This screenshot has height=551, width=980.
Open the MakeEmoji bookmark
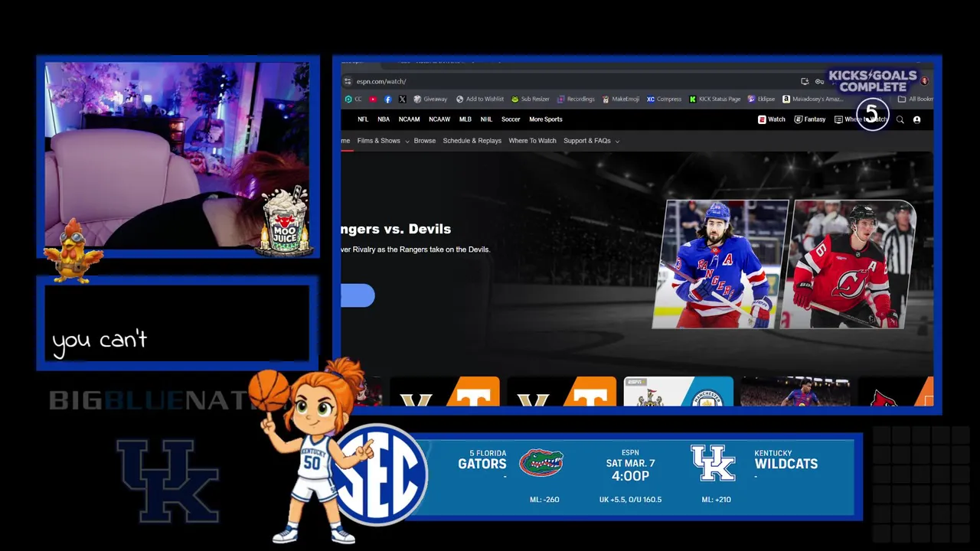(621, 99)
